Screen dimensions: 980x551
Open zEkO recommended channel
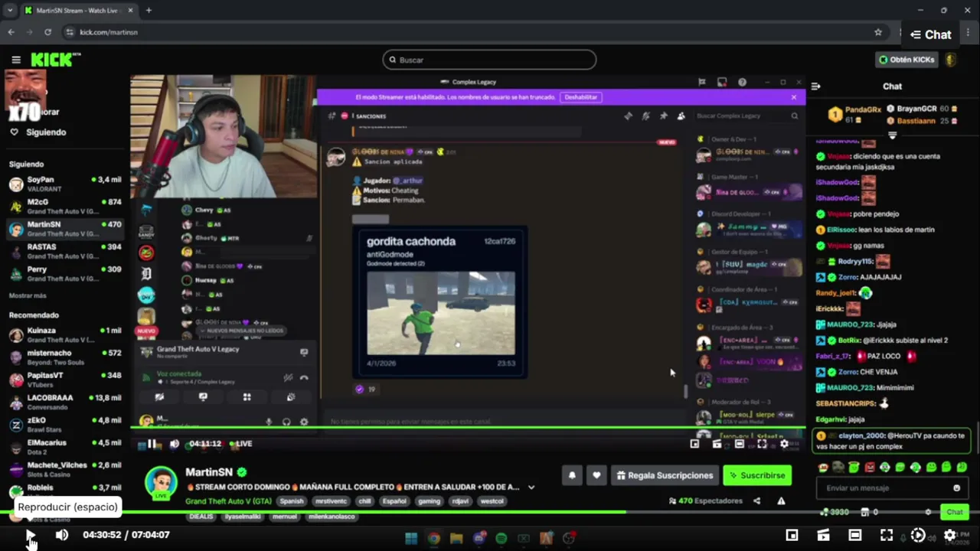[x=65, y=424]
